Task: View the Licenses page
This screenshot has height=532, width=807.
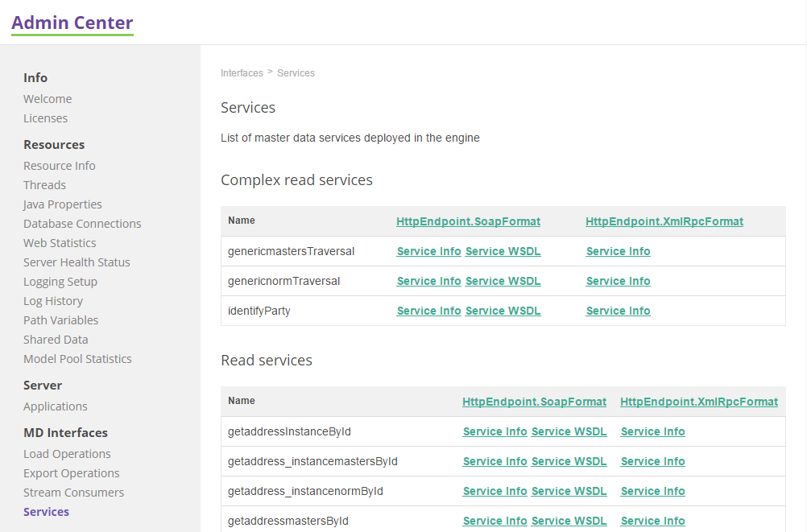Action: [45, 118]
